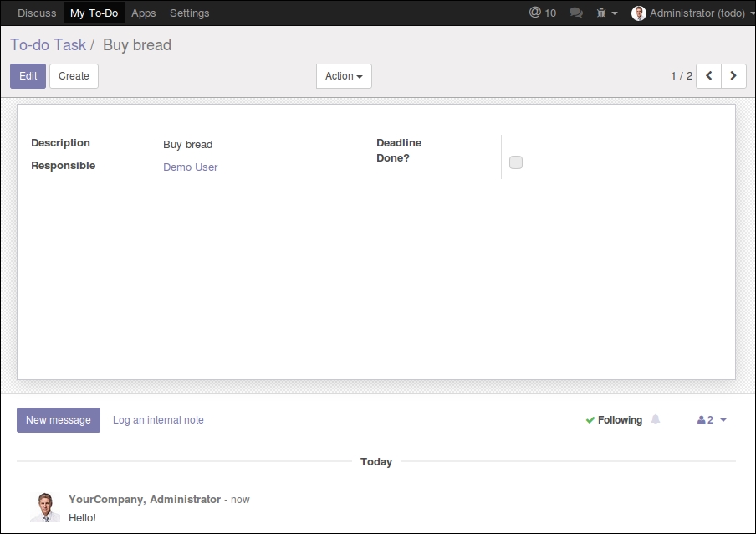
Task: Open the @ mentions inbox counter
Action: [x=543, y=13]
